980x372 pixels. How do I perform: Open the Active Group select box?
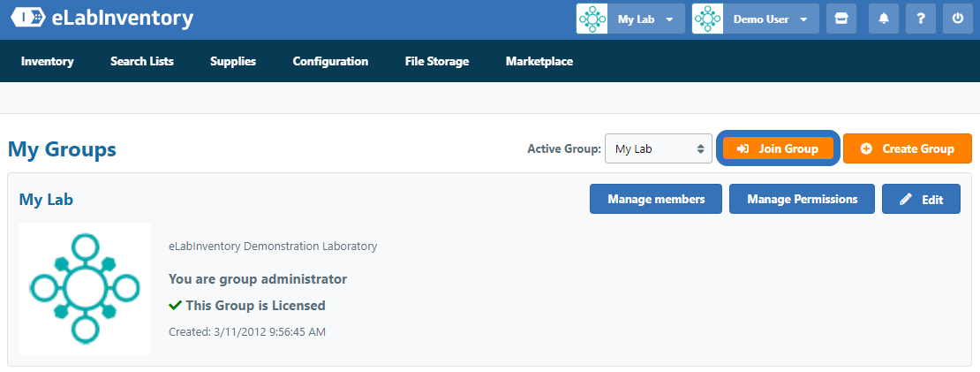pos(658,149)
